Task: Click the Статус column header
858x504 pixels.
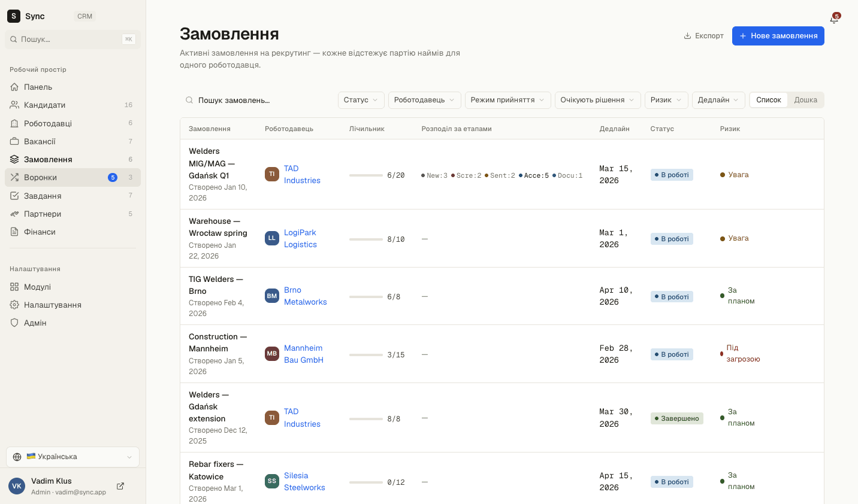Action: click(662, 129)
